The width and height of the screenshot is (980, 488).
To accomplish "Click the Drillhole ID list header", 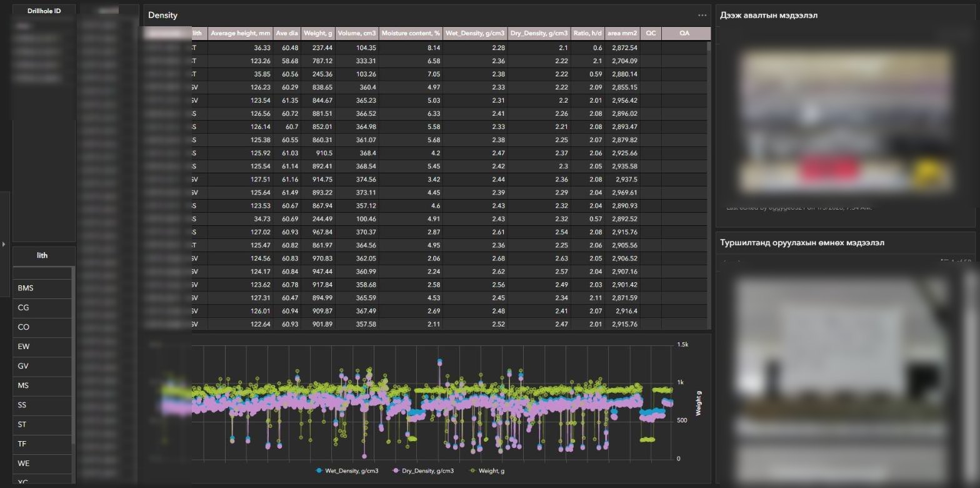I will tap(44, 11).
